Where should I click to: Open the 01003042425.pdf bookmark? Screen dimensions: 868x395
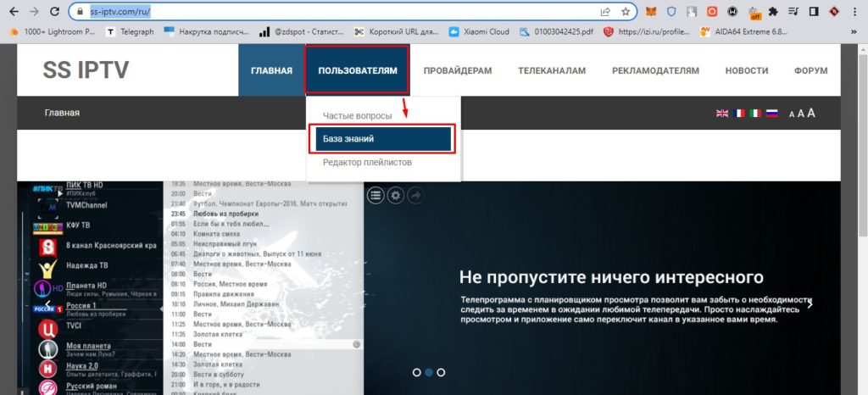[557, 31]
